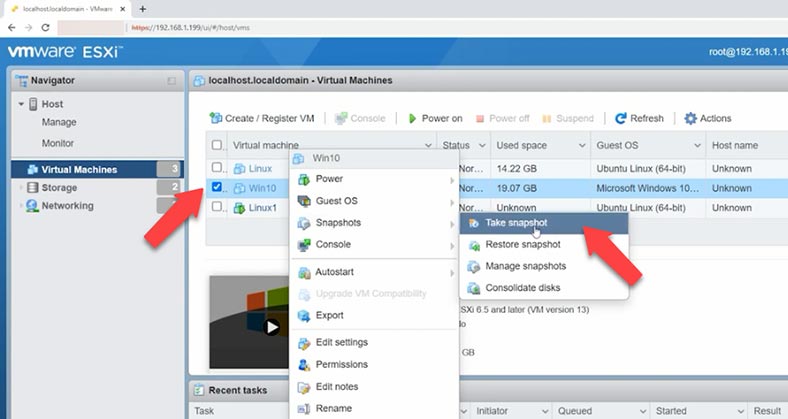Open Virtual machine column dropdown arrow

point(428,145)
